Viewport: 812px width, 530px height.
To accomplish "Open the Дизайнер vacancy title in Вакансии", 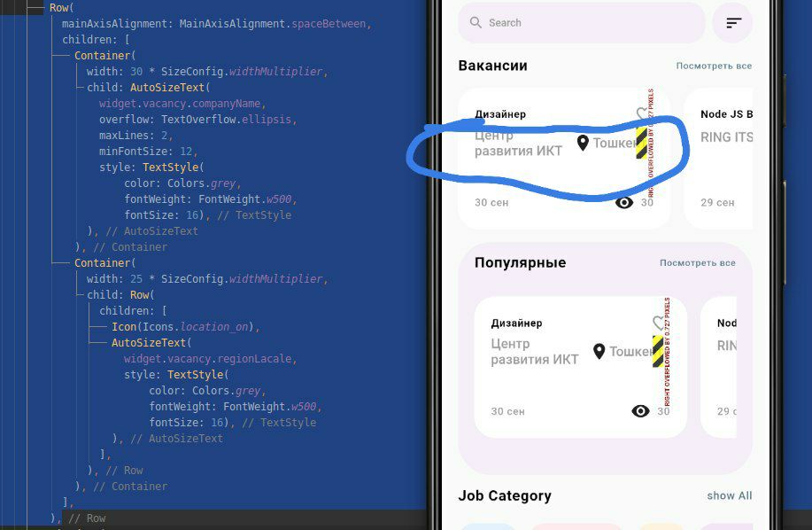I will tap(500, 114).
